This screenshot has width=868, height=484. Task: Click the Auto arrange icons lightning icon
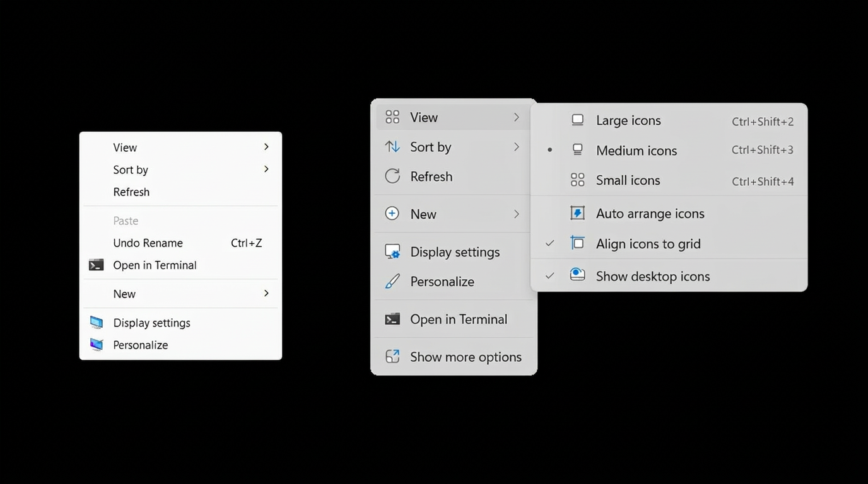(x=577, y=213)
